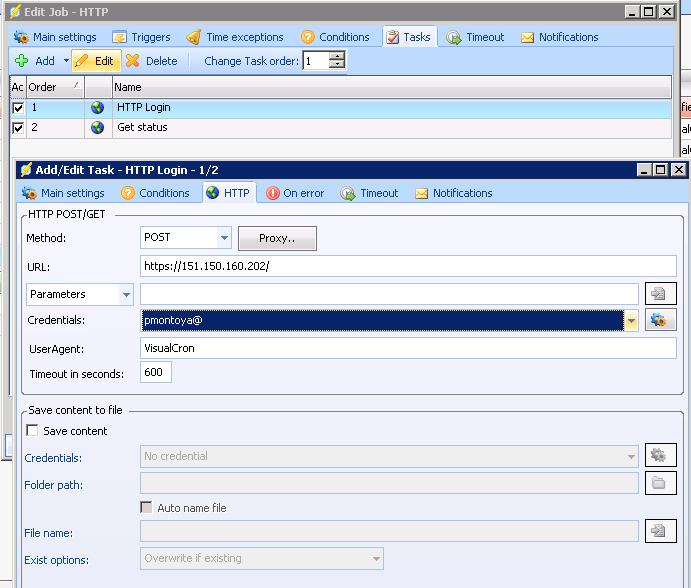Increase the Change Task order spinner value
The image size is (691, 588).
[337, 56]
